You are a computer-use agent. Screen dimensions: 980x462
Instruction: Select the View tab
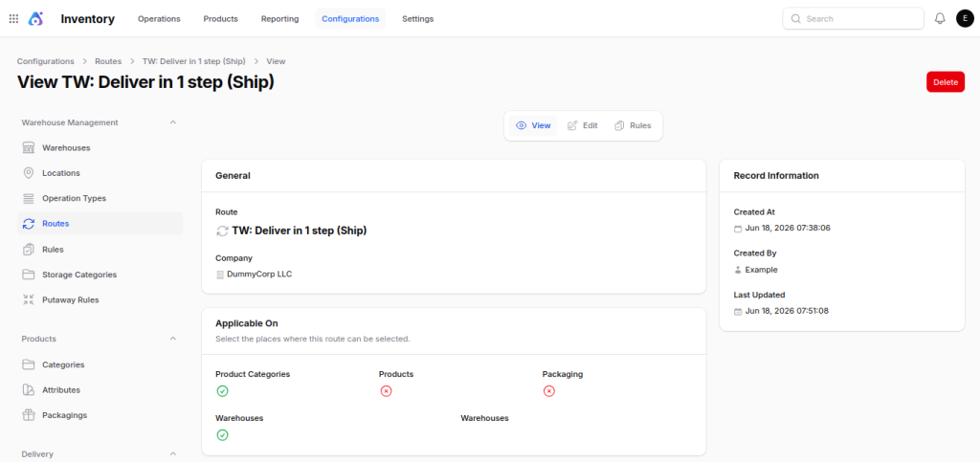coord(533,125)
